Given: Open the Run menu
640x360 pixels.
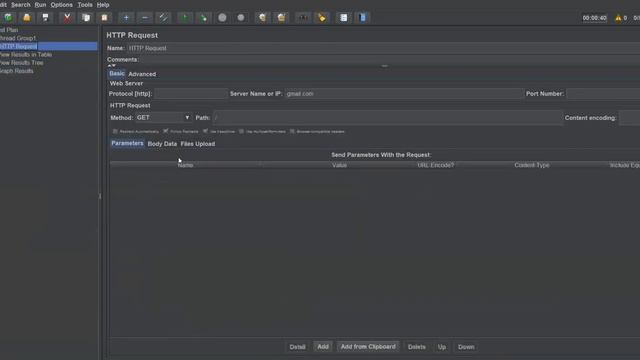Looking at the screenshot, I should click(40, 5).
